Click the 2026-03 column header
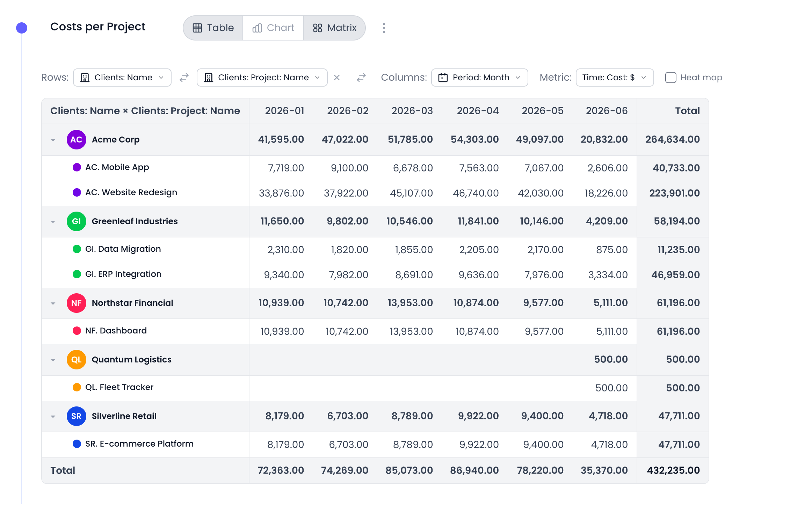Viewport: 812px width, 507px height. [412, 111]
